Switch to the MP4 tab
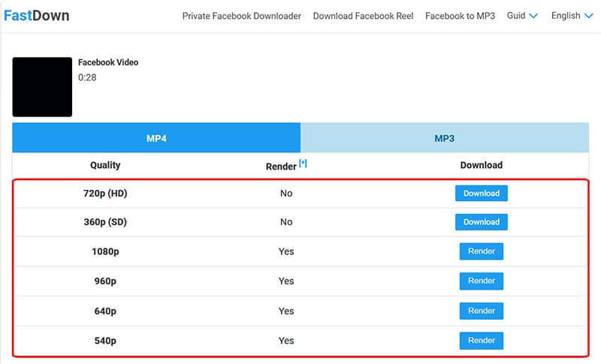 click(156, 138)
